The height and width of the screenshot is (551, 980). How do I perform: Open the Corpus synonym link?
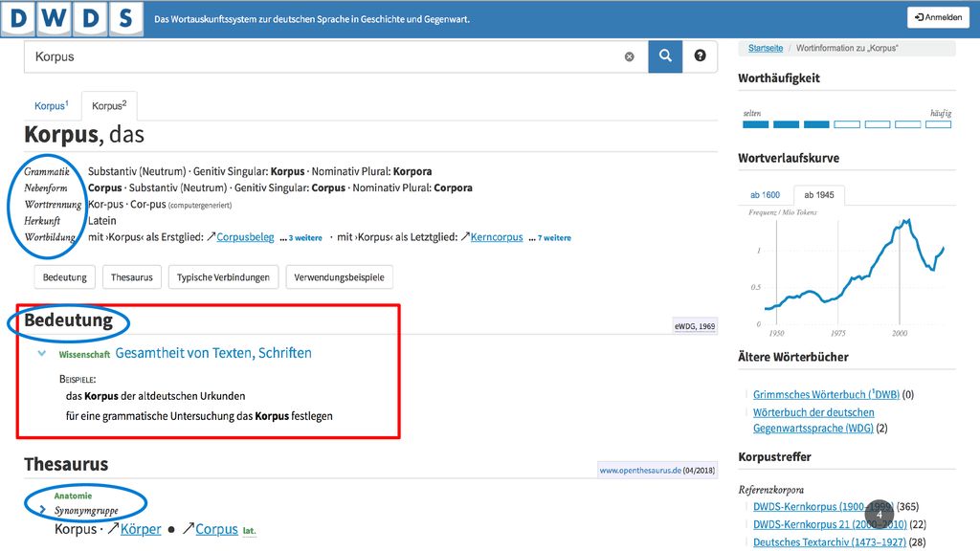pos(216,529)
